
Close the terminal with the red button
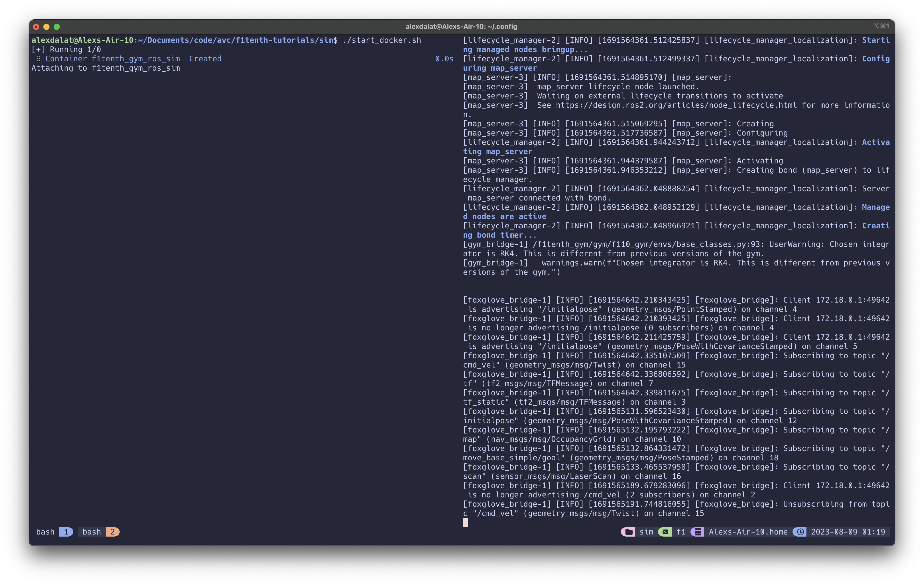[36, 27]
